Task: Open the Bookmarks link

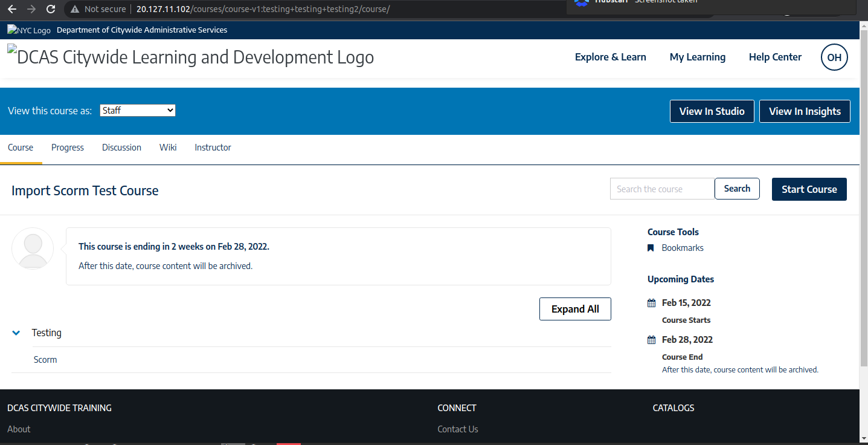Action: (683, 248)
